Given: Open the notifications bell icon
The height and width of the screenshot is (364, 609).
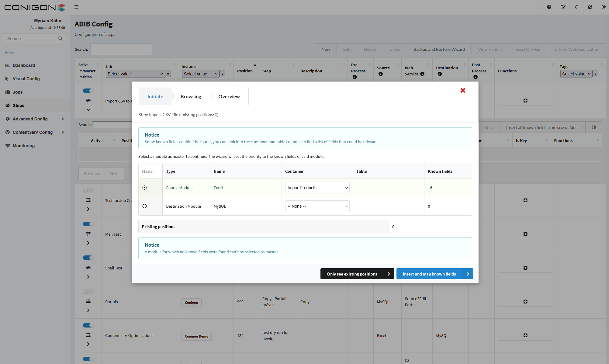Looking at the screenshot, I should coord(576,7).
